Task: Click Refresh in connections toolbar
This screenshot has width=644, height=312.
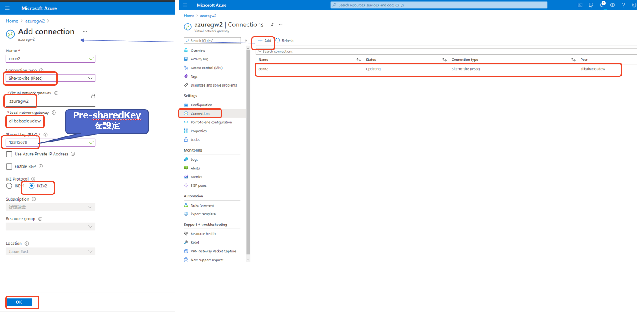Action: click(x=284, y=41)
